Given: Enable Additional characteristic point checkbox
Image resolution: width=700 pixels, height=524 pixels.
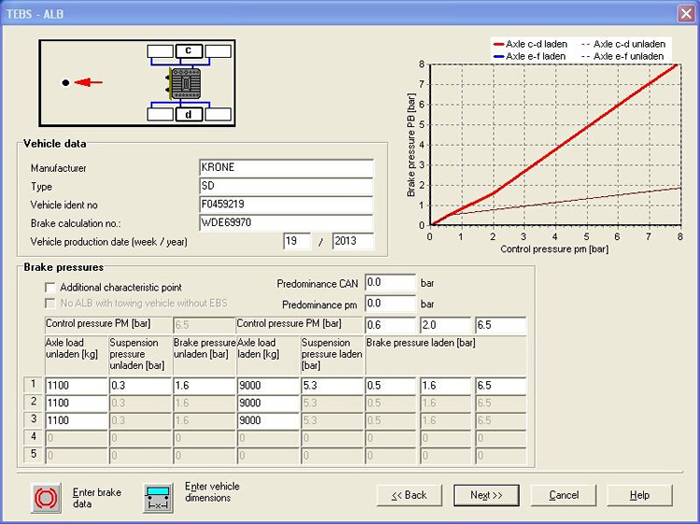Looking at the screenshot, I should point(50,287).
